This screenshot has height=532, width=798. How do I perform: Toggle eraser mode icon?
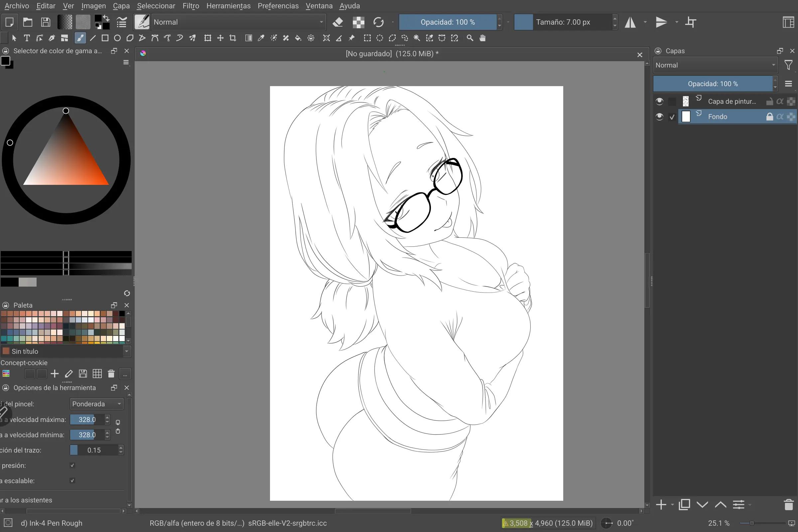[337, 22]
